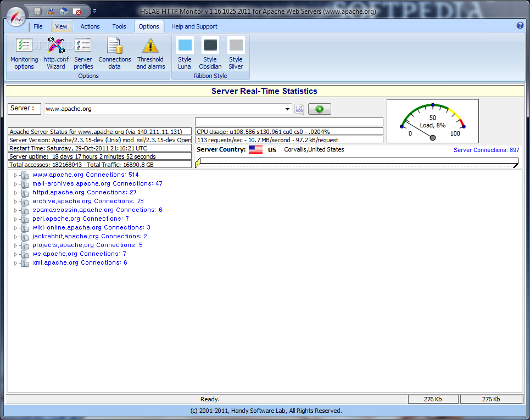Screen dimensions: 530x420
Task: Launch the http.conf Wizard
Action: [x=56, y=53]
